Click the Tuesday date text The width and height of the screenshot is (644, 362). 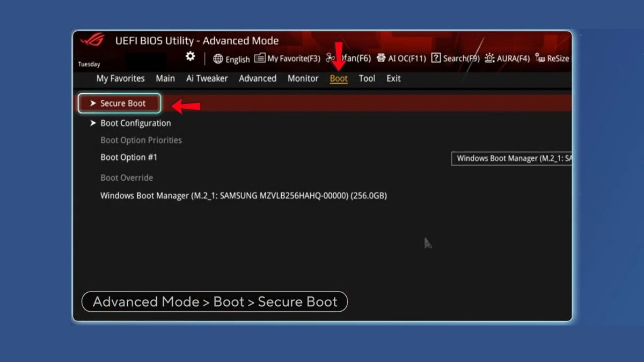89,64
